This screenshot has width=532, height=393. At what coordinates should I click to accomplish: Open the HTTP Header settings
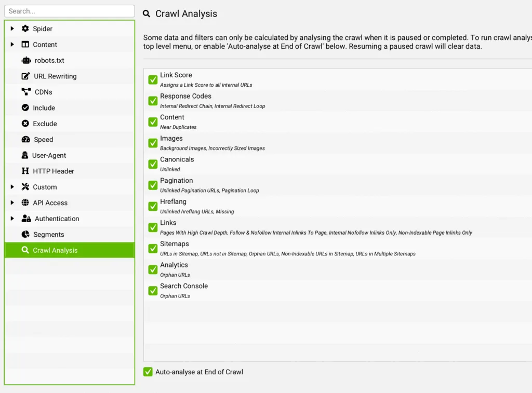[x=53, y=171]
